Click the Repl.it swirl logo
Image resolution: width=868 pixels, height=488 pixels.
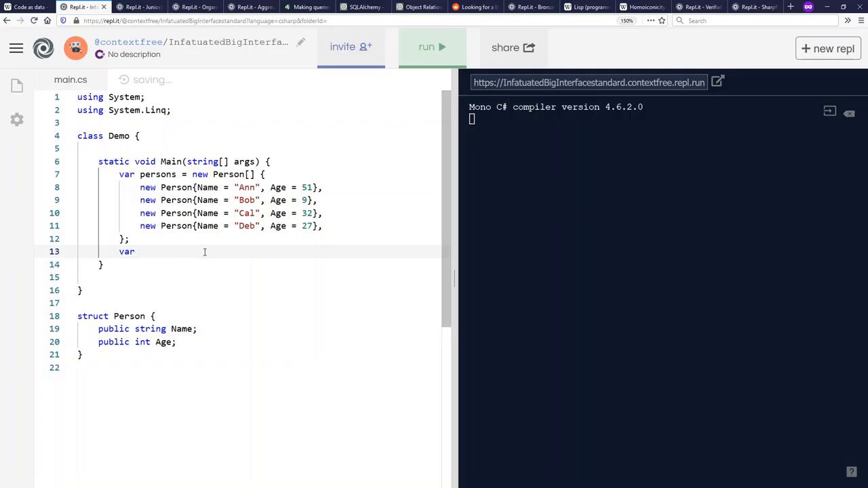(43, 48)
